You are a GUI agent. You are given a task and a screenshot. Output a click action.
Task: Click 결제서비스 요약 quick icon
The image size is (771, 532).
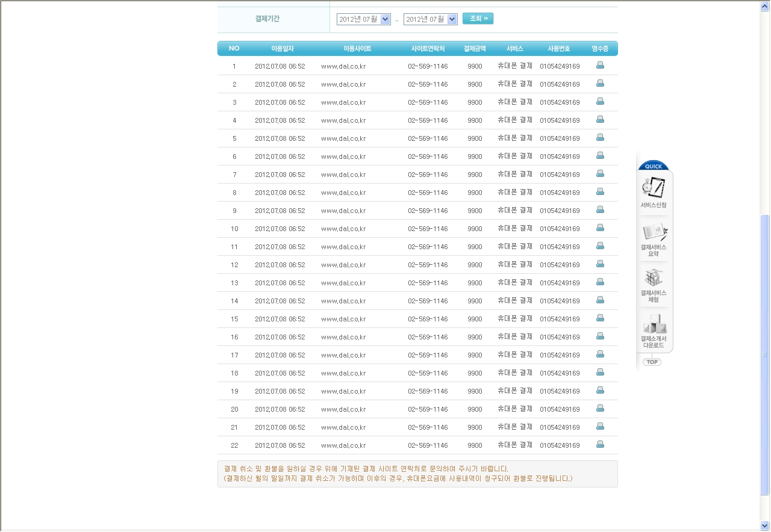pyautogui.click(x=654, y=239)
